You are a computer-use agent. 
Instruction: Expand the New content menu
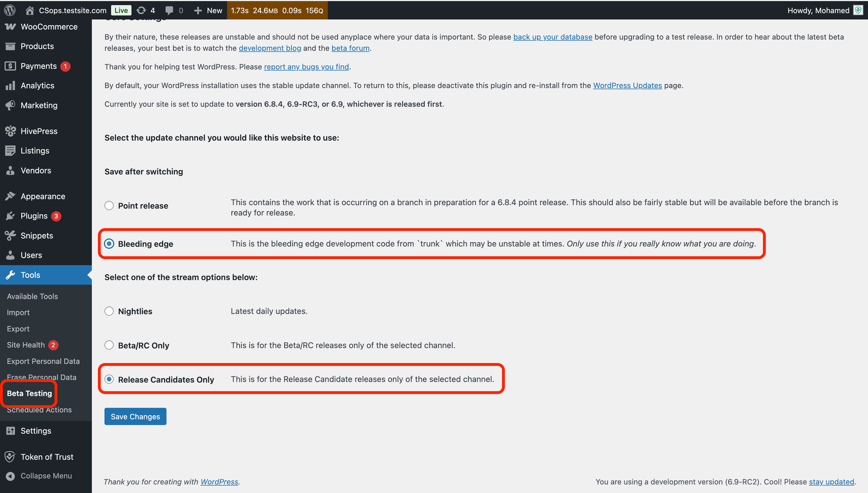click(208, 10)
